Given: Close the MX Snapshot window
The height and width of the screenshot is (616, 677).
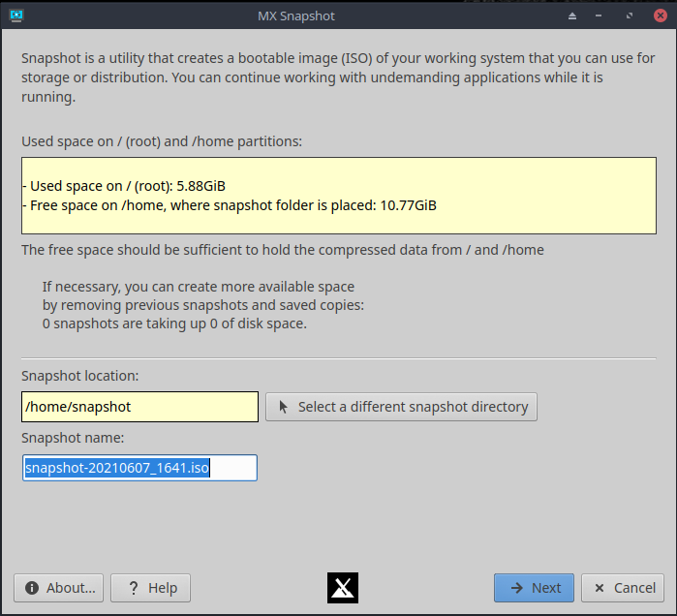Looking at the screenshot, I should [661, 15].
